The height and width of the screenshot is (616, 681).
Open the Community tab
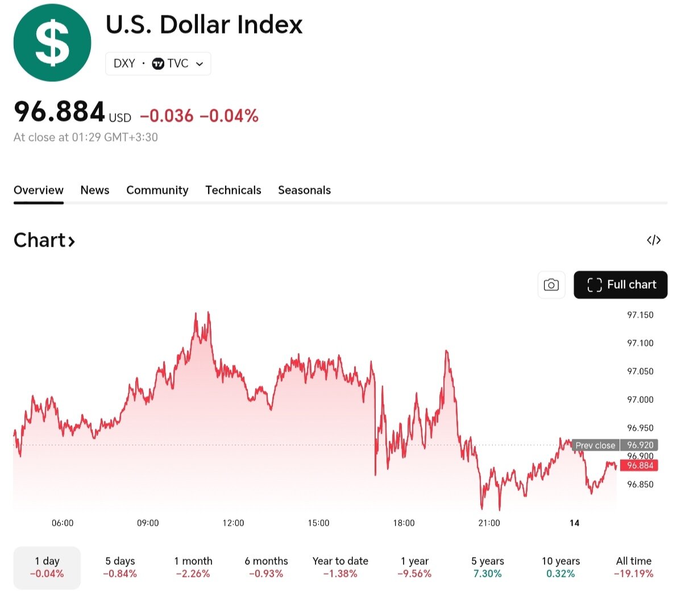157,190
